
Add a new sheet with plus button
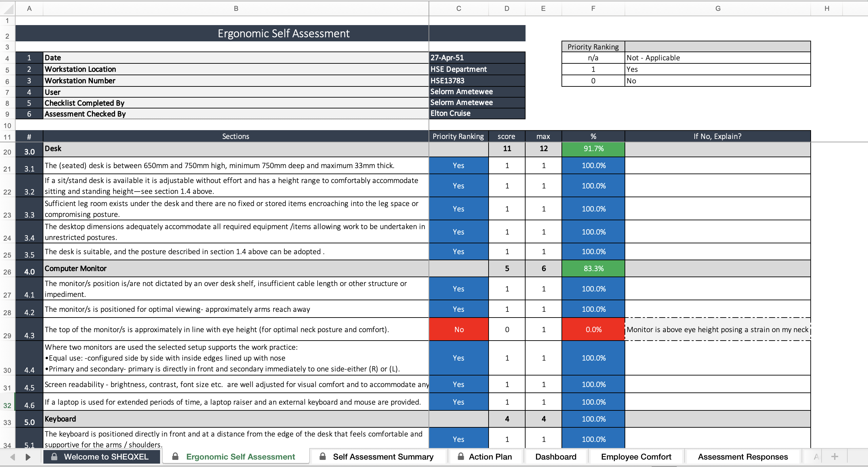[835, 456]
